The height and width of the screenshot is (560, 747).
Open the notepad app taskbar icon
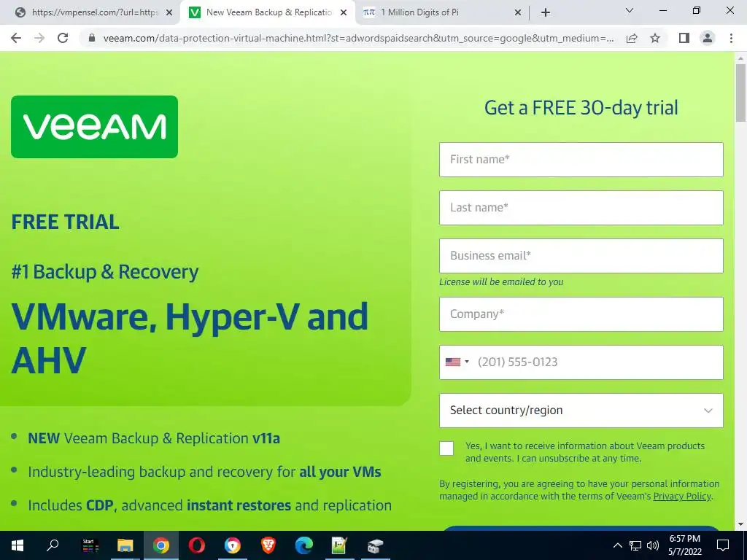click(x=339, y=545)
